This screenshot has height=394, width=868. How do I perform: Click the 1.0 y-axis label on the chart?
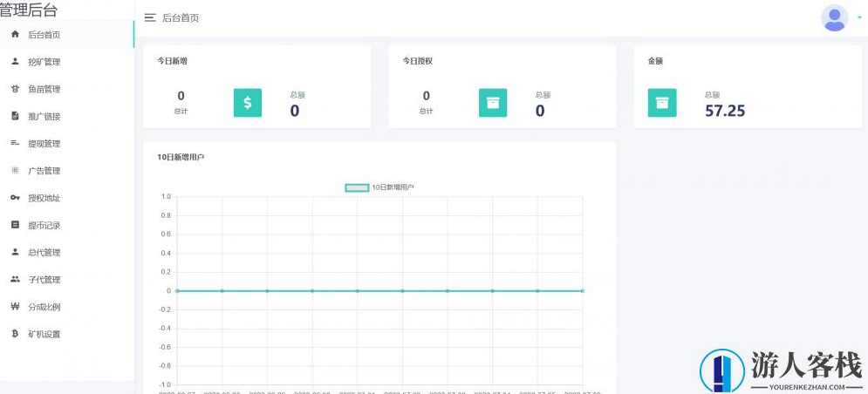point(166,196)
